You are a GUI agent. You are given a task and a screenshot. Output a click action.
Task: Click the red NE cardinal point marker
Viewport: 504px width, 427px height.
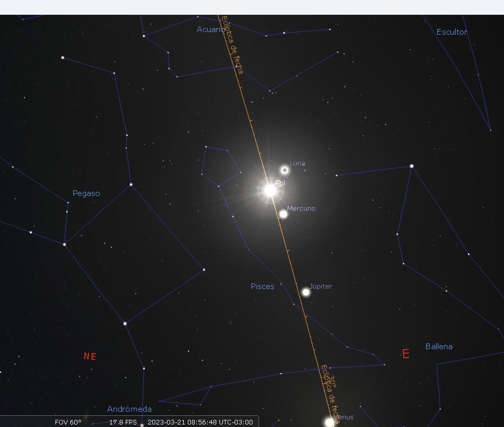90,356
